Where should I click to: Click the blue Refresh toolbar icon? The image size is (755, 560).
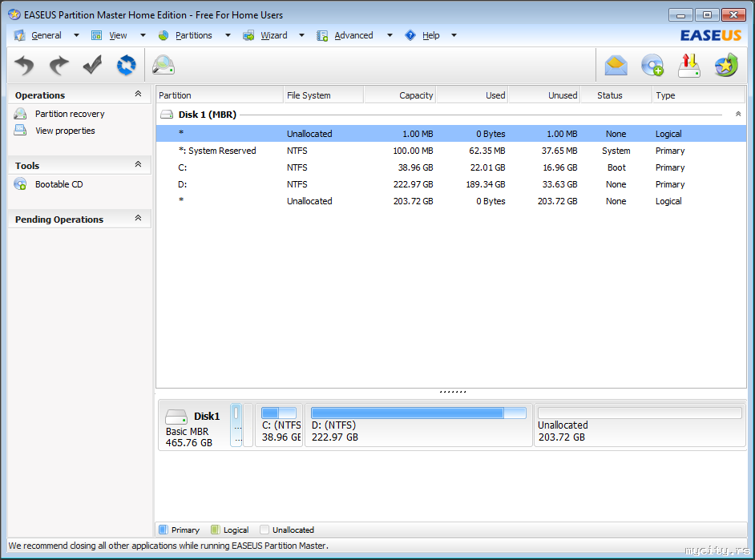126,65
